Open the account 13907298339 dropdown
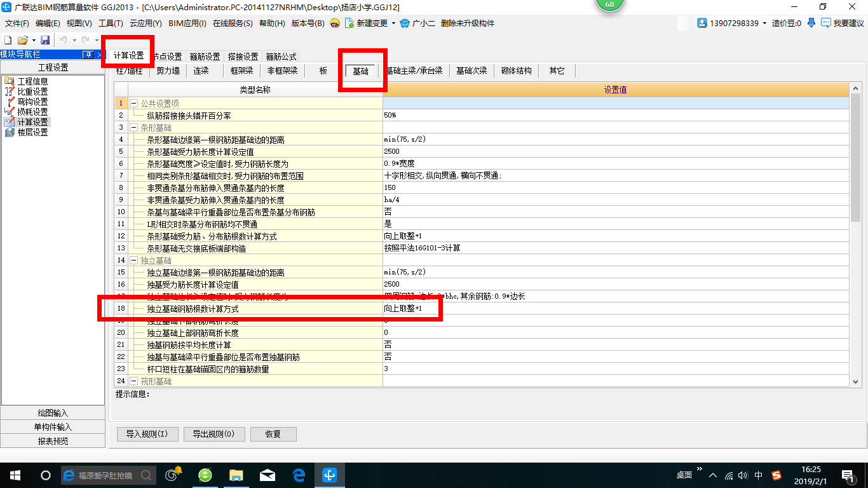Image resolution: width=868 pixels, height=488 pixels. 764,23
